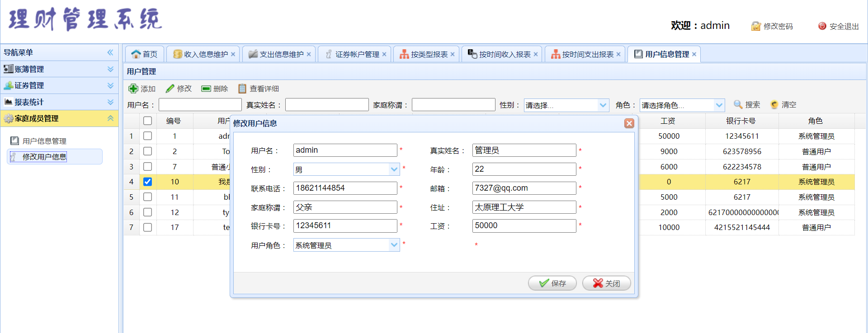
Task: Click the 按类型报表 chart icon
Action: (404, 54)
